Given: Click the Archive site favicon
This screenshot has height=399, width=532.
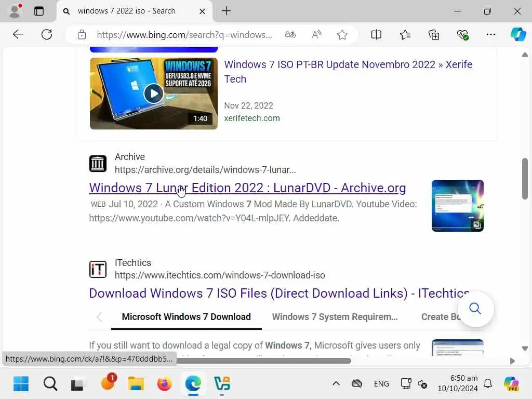Looking at the screenshot, I should point(98,164).
